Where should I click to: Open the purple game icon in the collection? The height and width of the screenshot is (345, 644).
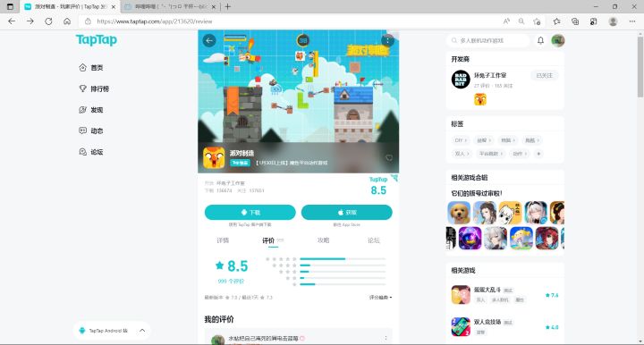(470, 238)
